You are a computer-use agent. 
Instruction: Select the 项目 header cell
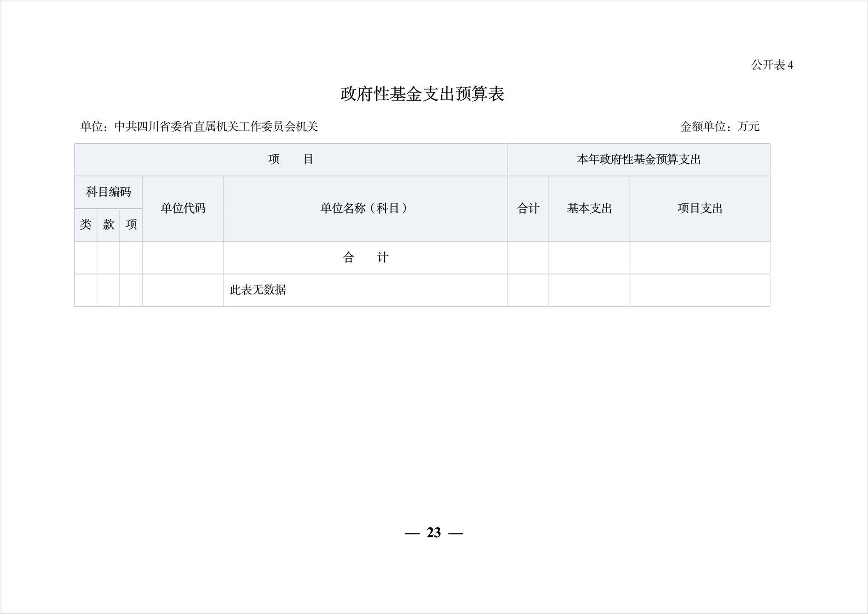coord(290,159)
